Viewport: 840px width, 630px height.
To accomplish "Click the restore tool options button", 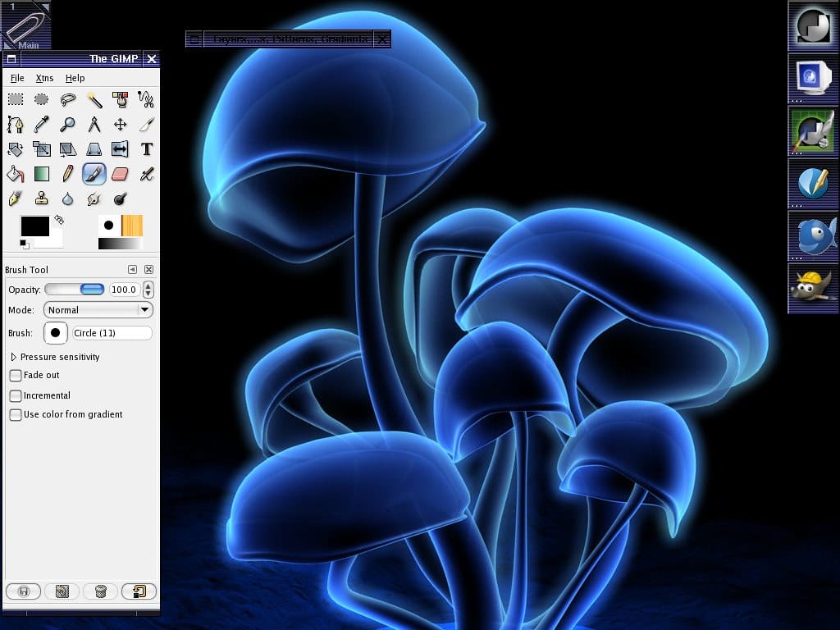I will tap(62, 591).
